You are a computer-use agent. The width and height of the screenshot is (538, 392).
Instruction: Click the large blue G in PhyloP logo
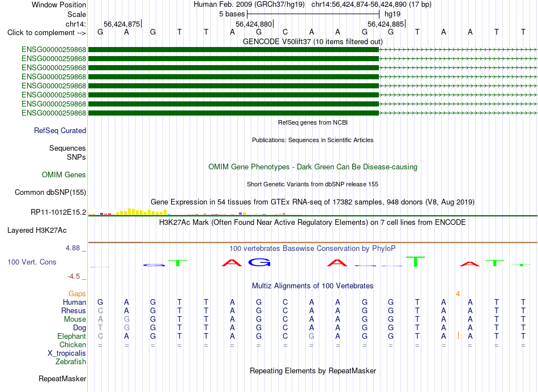click(x=259, y=262)
